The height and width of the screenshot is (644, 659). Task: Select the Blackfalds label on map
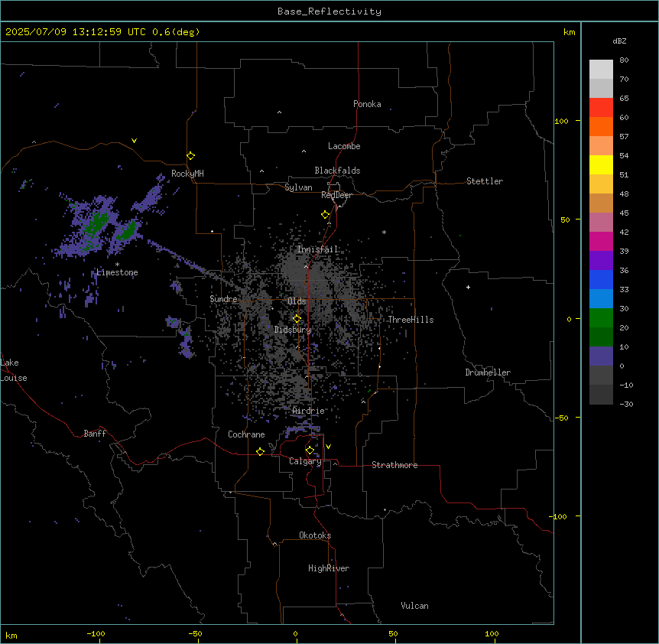[337, 171]
